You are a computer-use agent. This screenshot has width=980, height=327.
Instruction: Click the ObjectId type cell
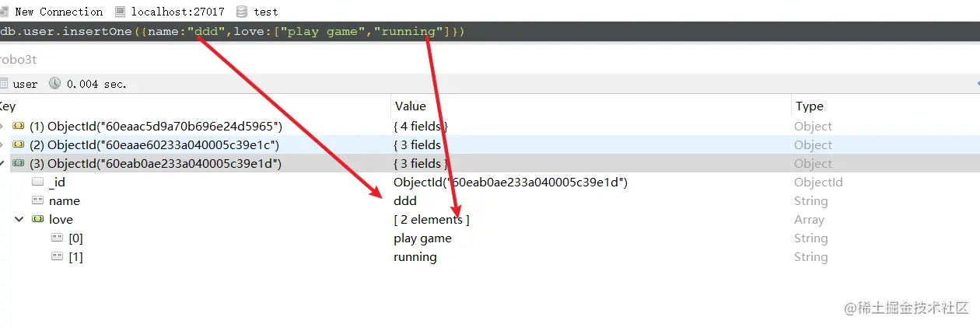[x=818, y=182]
